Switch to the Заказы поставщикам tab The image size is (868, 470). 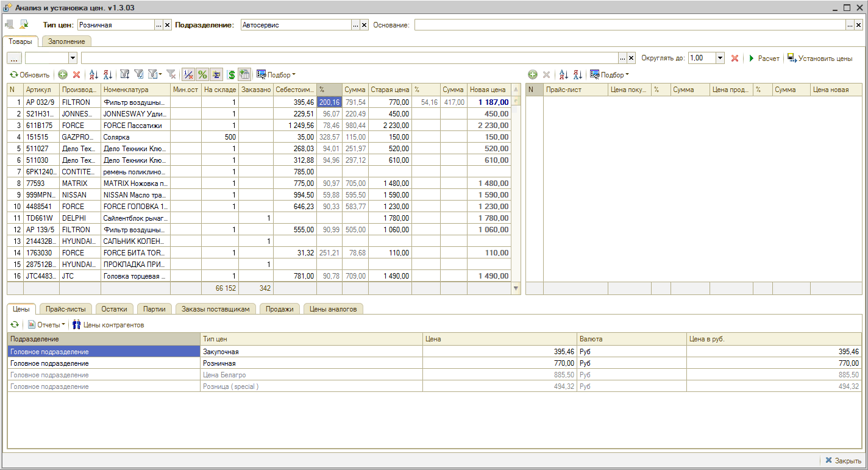(216, 309)
